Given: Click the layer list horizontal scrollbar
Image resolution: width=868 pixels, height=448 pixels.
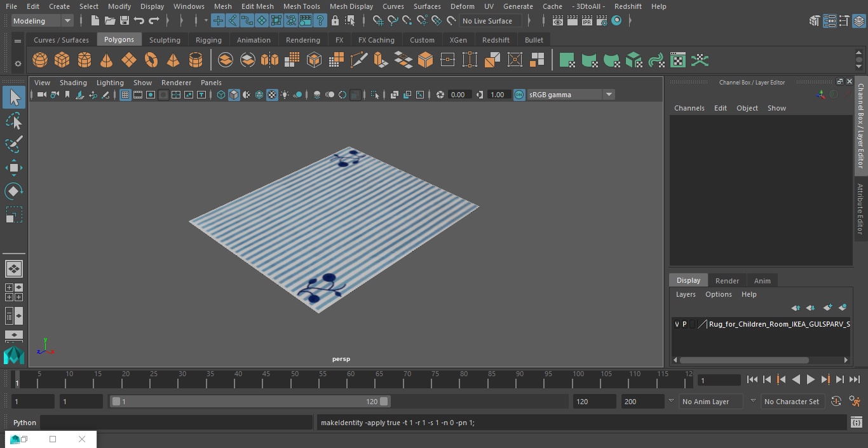Looking at the screenshot, I should (x=744, y=360).
